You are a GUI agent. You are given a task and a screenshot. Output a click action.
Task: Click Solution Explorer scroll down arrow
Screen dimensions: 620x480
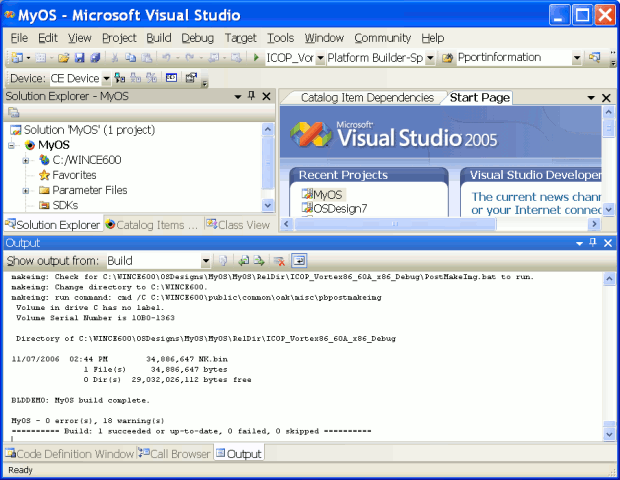coord(268,205)
